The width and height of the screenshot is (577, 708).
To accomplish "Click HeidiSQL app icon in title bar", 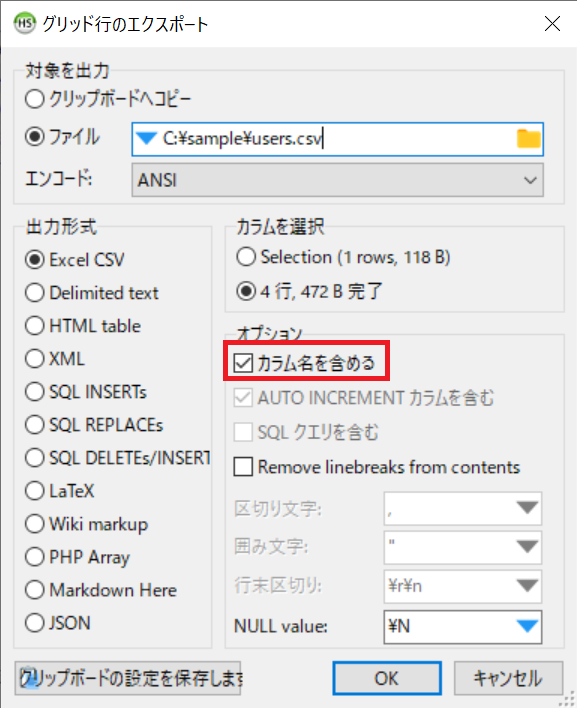I will (24, 23).
